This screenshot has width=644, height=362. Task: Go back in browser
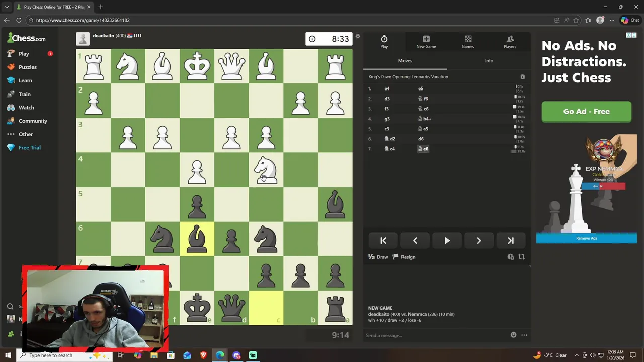tap(6, 20)
